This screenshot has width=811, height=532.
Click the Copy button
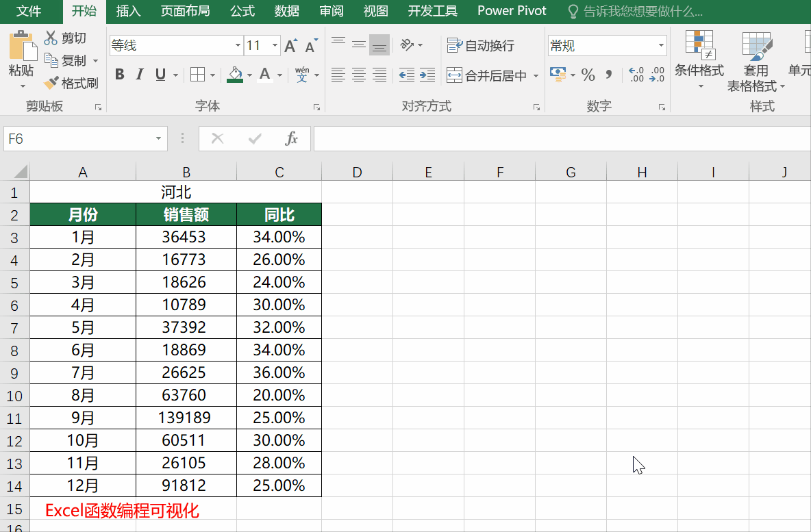(66, 60)
